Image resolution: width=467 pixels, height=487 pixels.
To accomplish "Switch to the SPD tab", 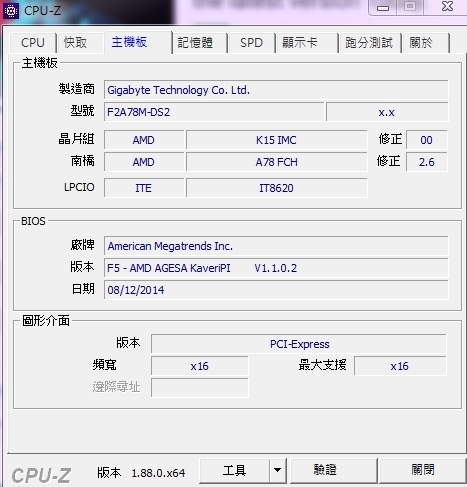I will (x=251, y=43).
